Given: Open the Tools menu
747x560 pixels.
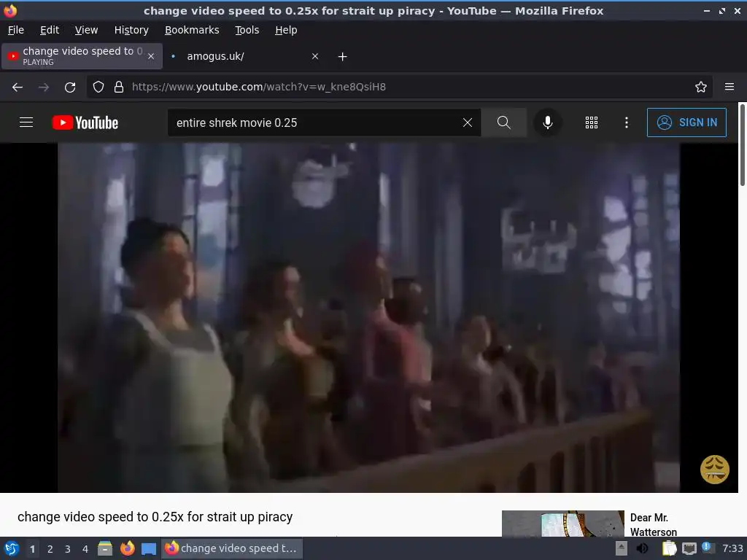Looking at the screenshot, I should point(247,30).
